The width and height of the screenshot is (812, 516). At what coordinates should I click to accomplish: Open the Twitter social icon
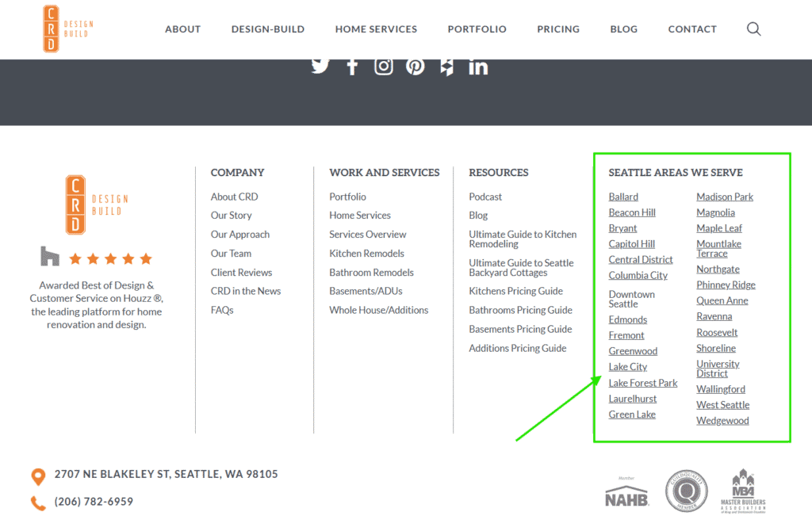coord(320,67)
